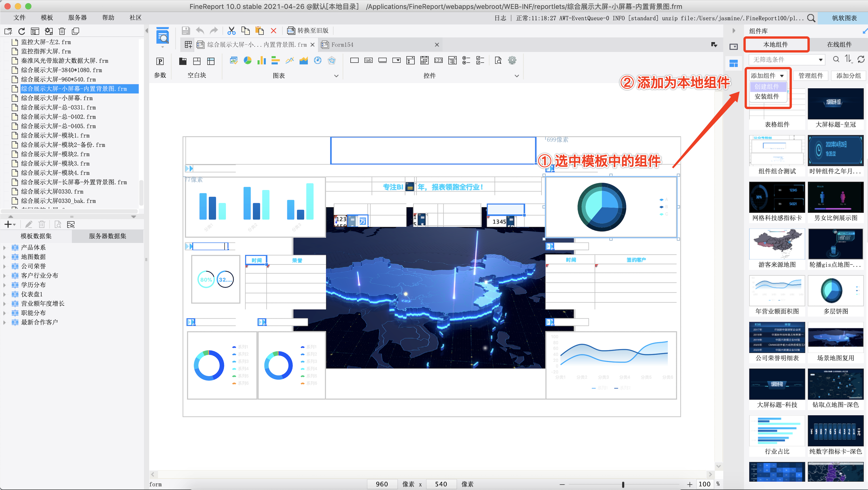This screenshot has height=490, width=868.
Task: Click the checkbox group widget icon
Action: point(480,61)
